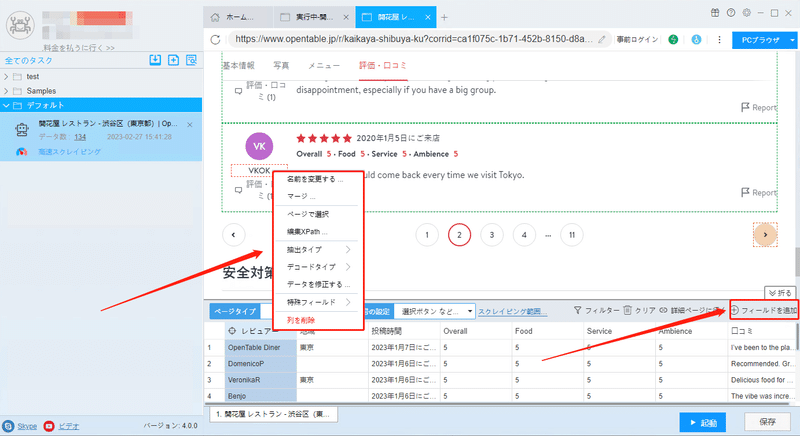Click the gift icon in the title bar
This screenshot has width=800, height=436.
pyautogui.click(x=715, y=13)
